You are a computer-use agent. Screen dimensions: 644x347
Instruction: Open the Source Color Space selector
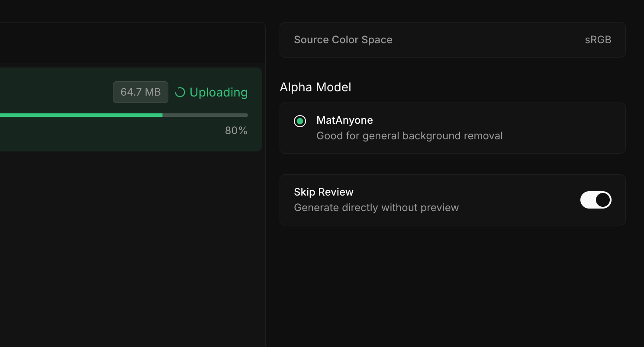(453, 39)
